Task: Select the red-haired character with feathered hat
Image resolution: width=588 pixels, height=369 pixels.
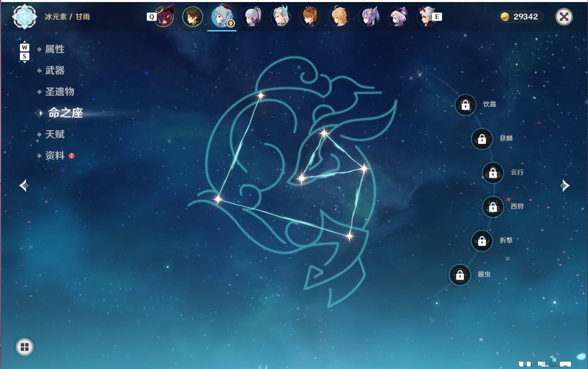Action: [165, 16]
